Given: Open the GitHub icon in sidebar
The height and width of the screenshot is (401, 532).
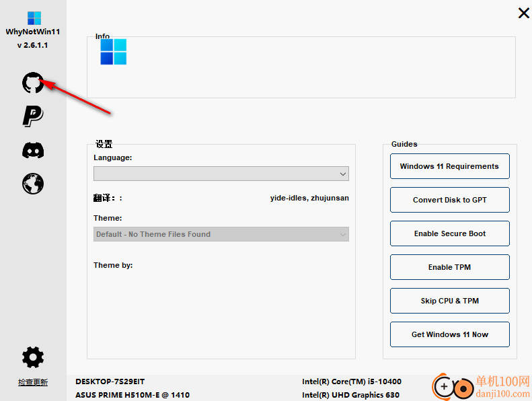Looking at the screenshot, I should 33,83.
